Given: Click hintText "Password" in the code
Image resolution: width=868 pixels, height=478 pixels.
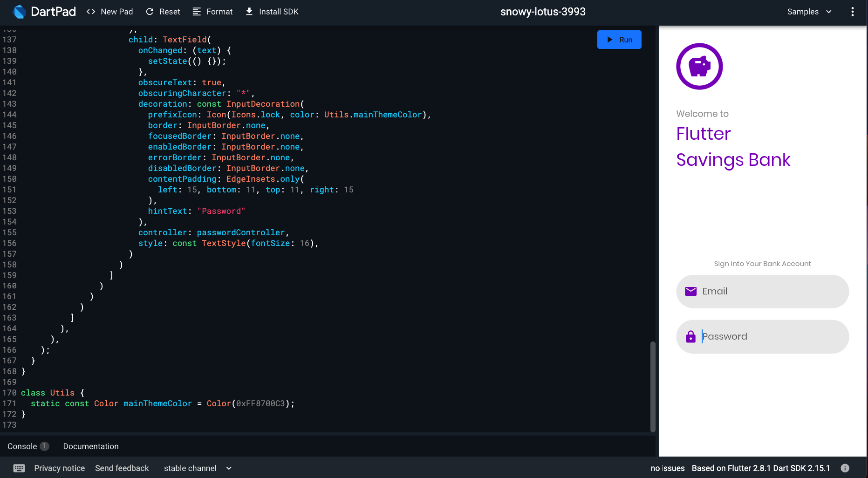Looking at the screenshot, I should [x=197, y=211].
